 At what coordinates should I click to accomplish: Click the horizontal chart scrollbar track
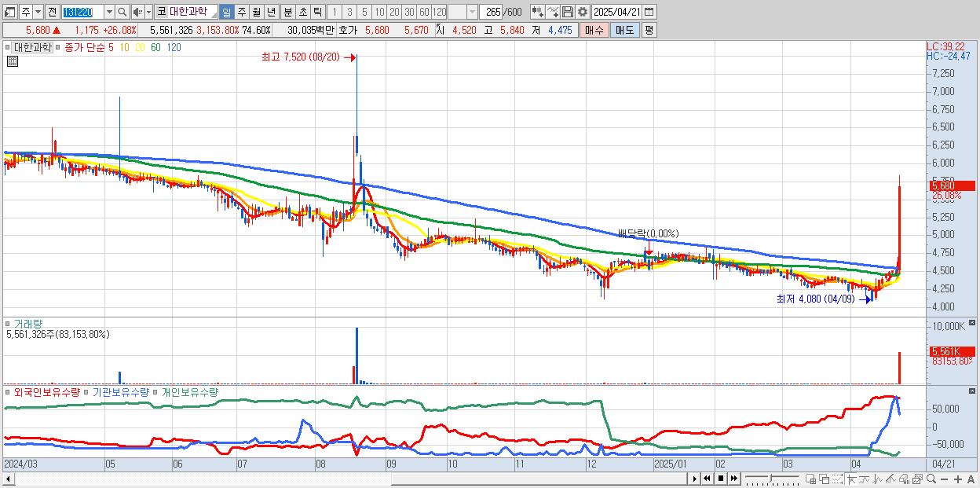351,479
